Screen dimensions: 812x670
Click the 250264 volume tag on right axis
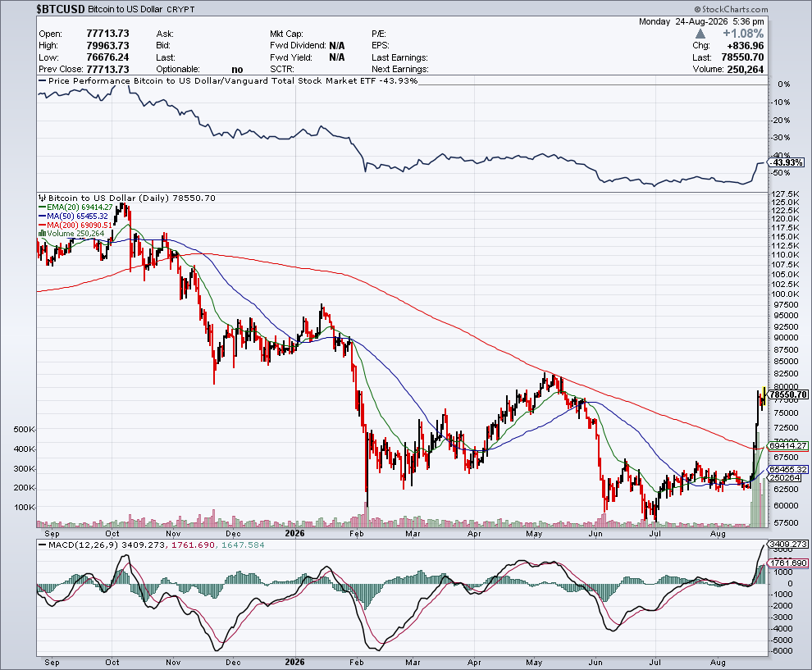[x=785, y=478]
